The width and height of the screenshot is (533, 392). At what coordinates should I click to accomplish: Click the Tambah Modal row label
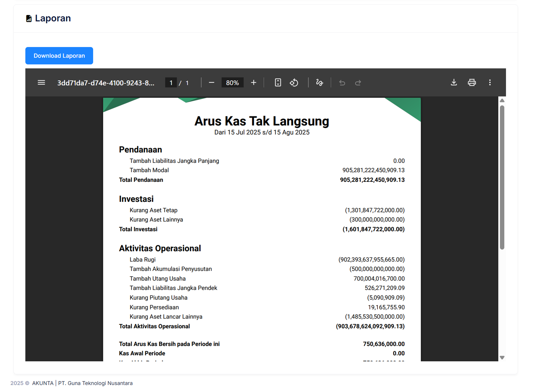coord(149,170)
